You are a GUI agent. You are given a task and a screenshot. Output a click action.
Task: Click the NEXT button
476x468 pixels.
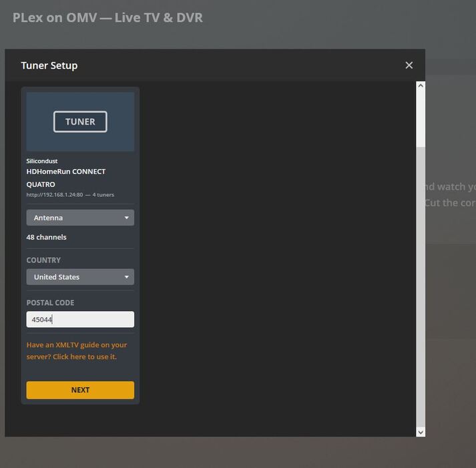tap(80, 390)
